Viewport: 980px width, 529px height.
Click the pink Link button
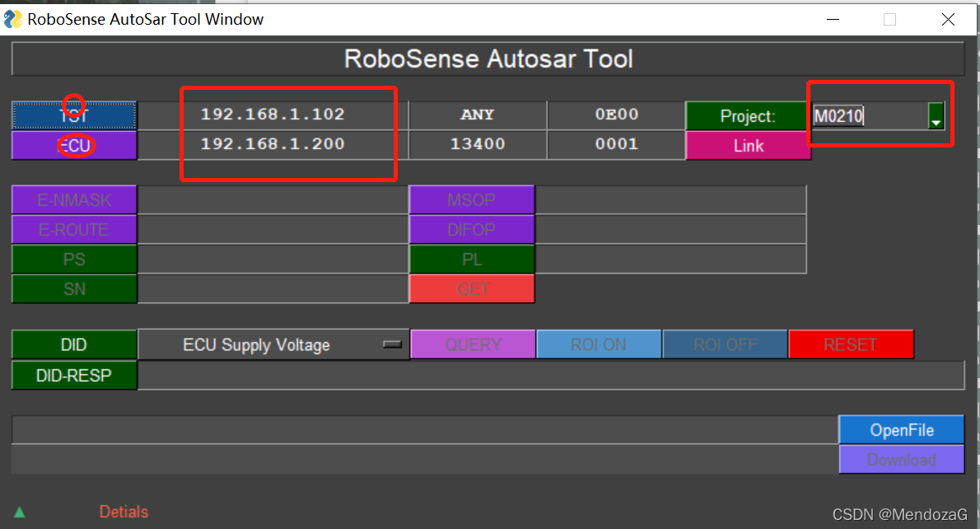pos(748,146)
